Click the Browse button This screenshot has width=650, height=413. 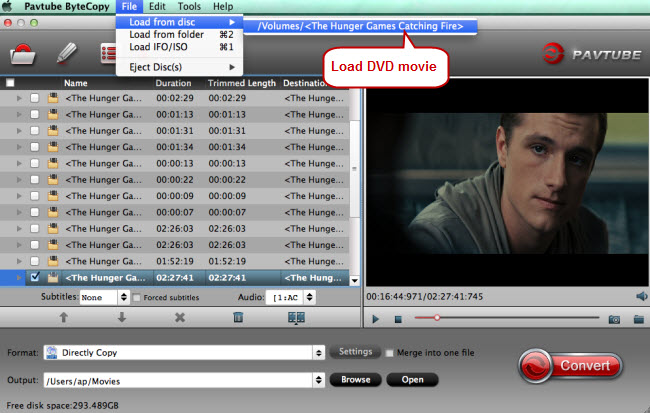[x=356, y=379]
